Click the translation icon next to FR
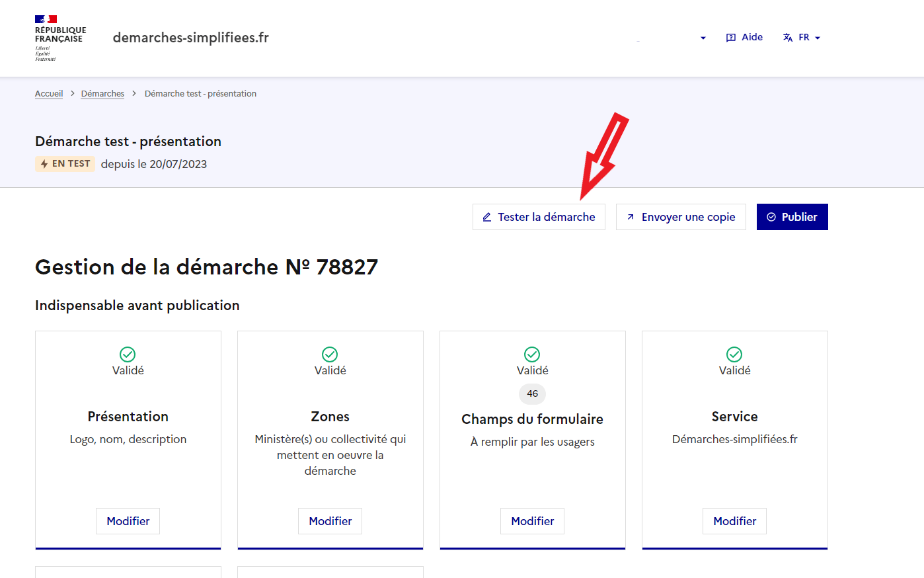 (787, 37)
